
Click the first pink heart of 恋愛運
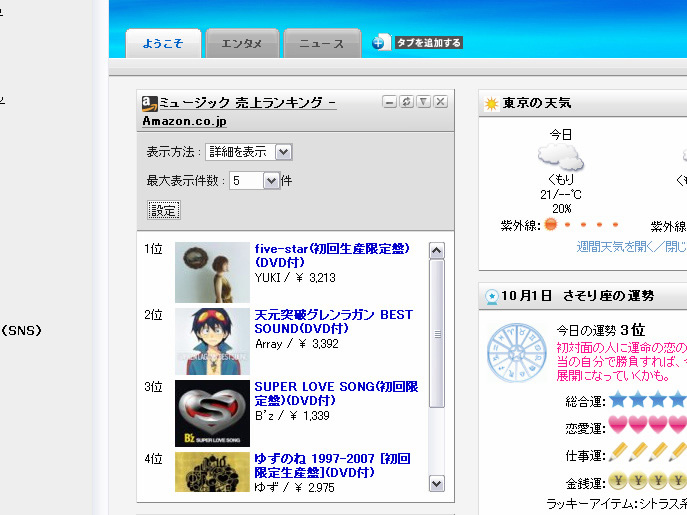point(618,425)
